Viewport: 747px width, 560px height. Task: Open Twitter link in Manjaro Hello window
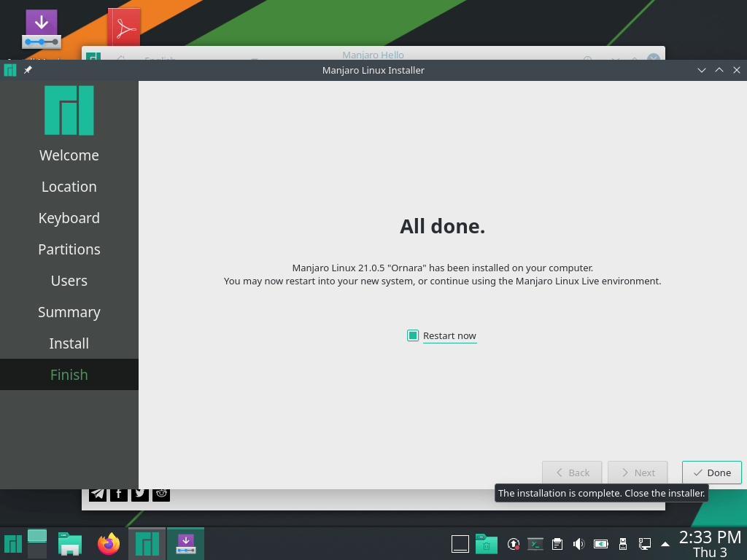click(x=139, y=494)
